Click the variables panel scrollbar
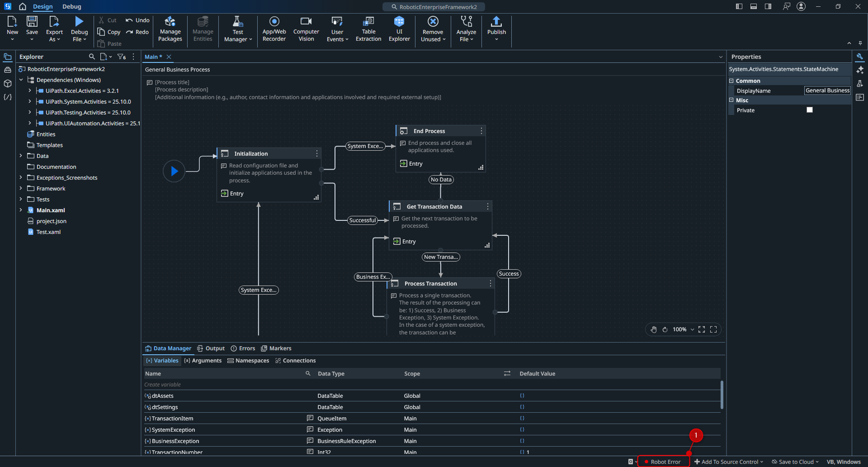This screenshot has width=868, height=467. coord(722,395)
